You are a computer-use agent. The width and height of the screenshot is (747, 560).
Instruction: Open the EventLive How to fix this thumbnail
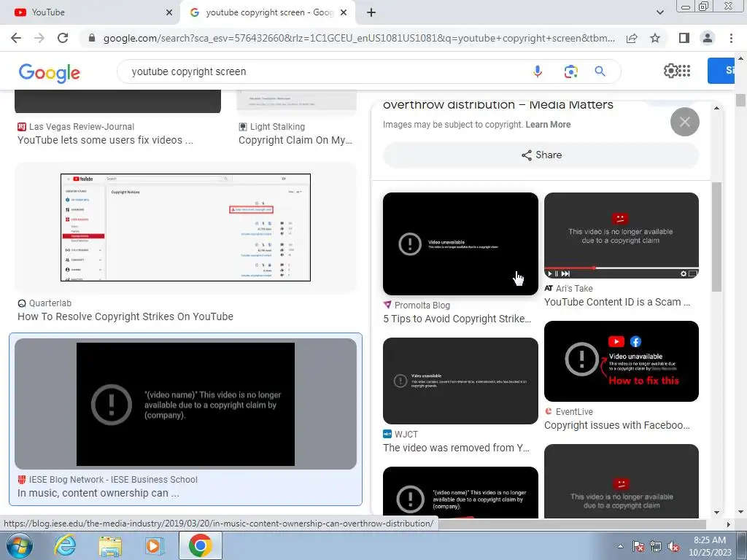[622, 361]
